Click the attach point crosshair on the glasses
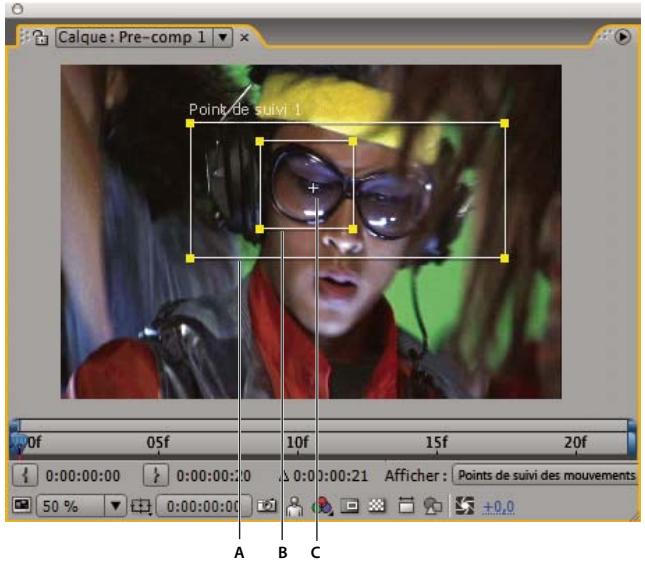 (313, 188)
